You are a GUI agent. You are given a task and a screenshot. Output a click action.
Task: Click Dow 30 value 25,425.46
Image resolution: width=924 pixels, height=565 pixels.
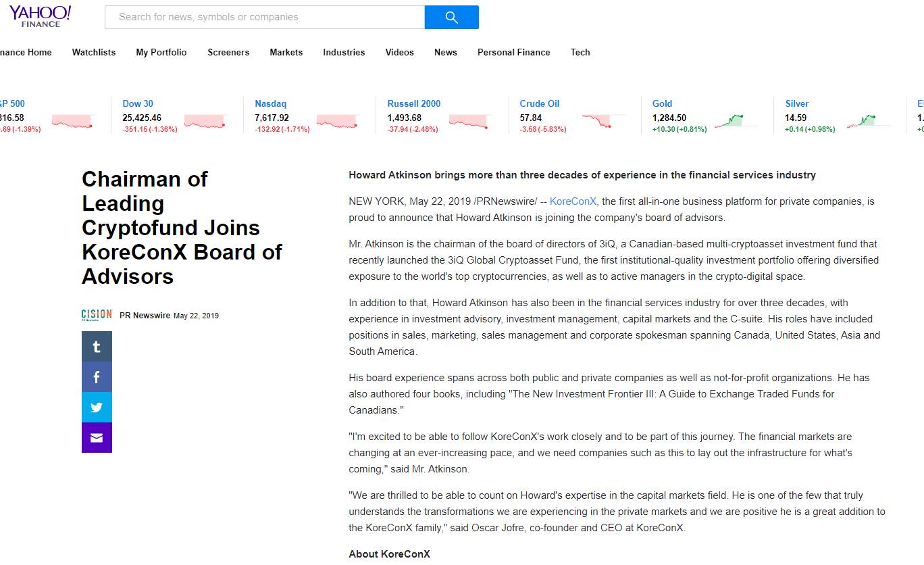[x=142, y=118]
